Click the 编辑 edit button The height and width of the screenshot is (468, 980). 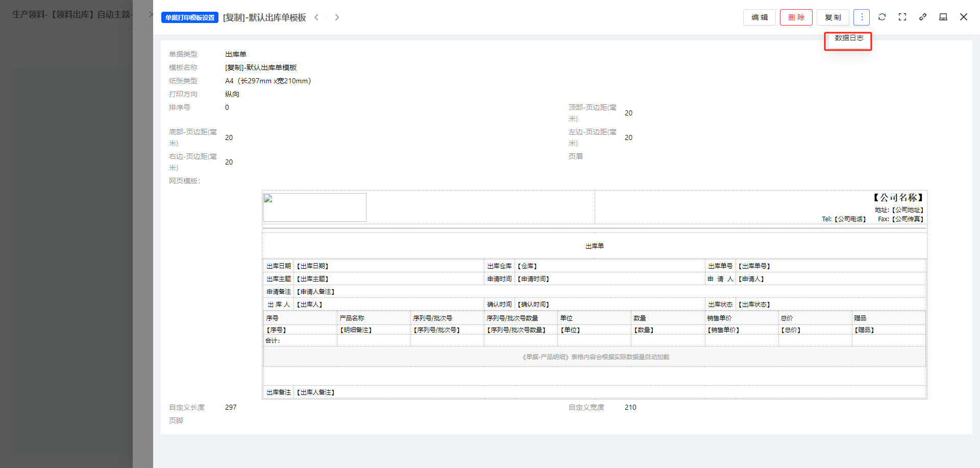(x=759, y=17)
